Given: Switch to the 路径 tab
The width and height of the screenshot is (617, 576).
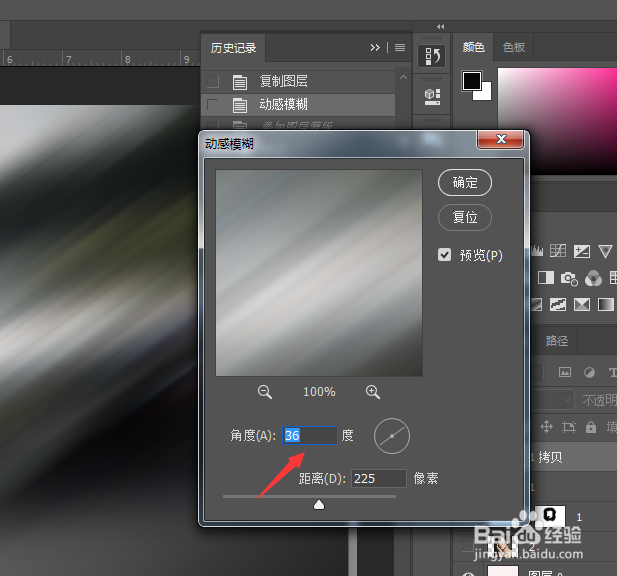Looking at the screenshot, I should [557, 341].
